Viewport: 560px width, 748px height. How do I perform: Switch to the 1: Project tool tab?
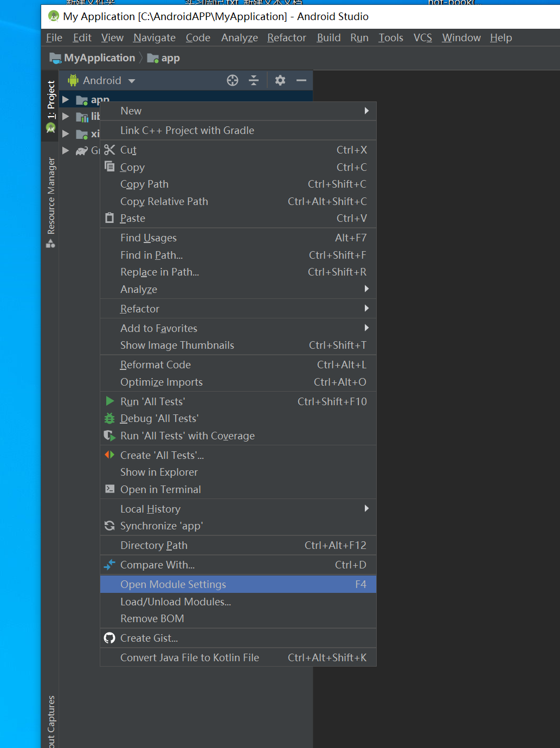coord(50,106)
